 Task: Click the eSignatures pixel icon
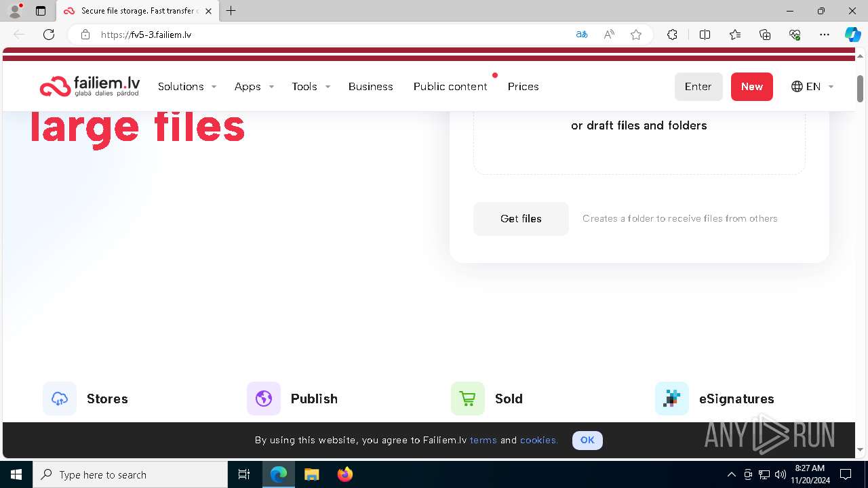pyautogui.click(x=672, y=399)
